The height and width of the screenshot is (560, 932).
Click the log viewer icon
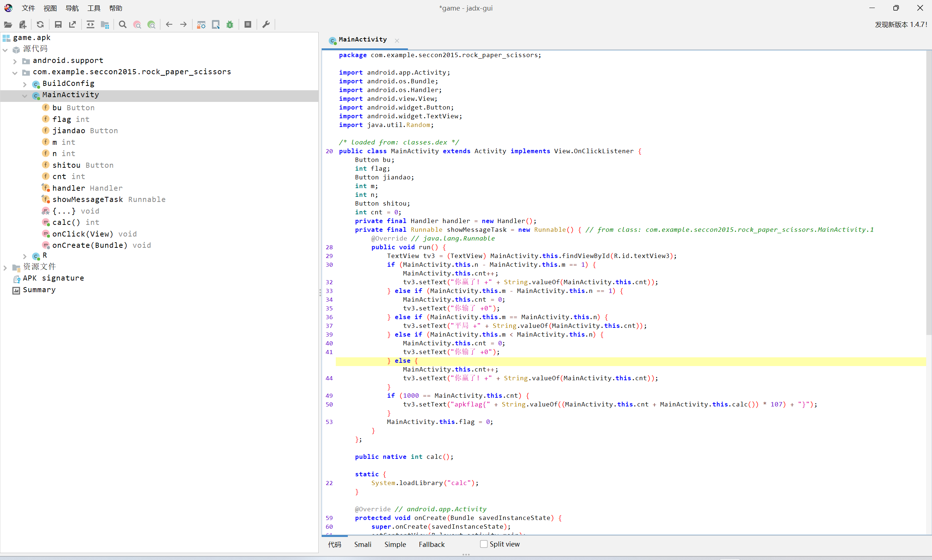[248, 24]
